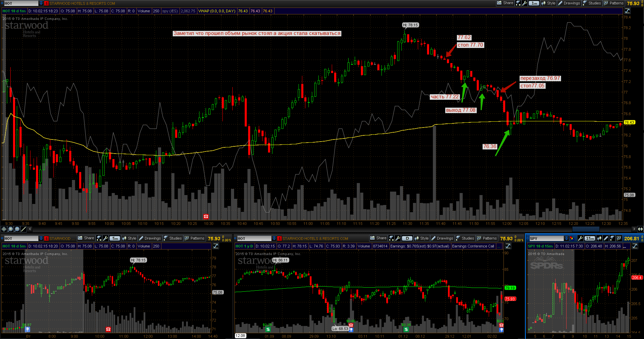This screenshot has width=644, height=339.
Task: Toggle the chart scale curve button on main chart
Action: [627, 11]
